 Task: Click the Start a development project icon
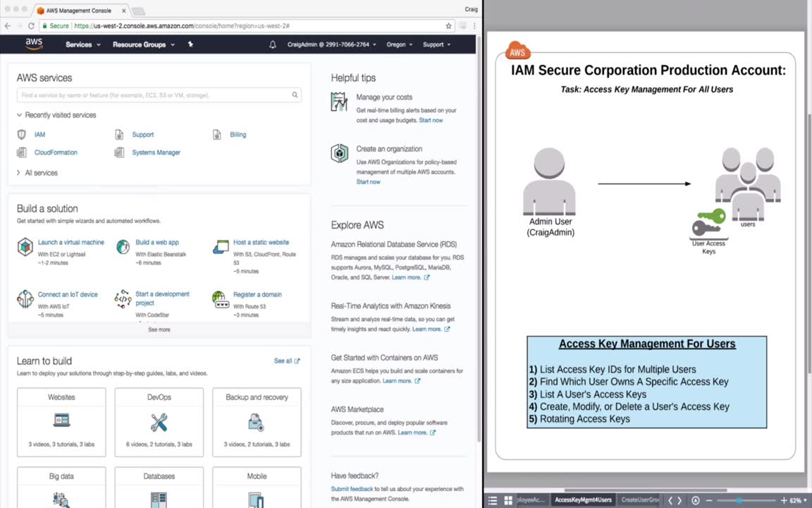(123, 299)
